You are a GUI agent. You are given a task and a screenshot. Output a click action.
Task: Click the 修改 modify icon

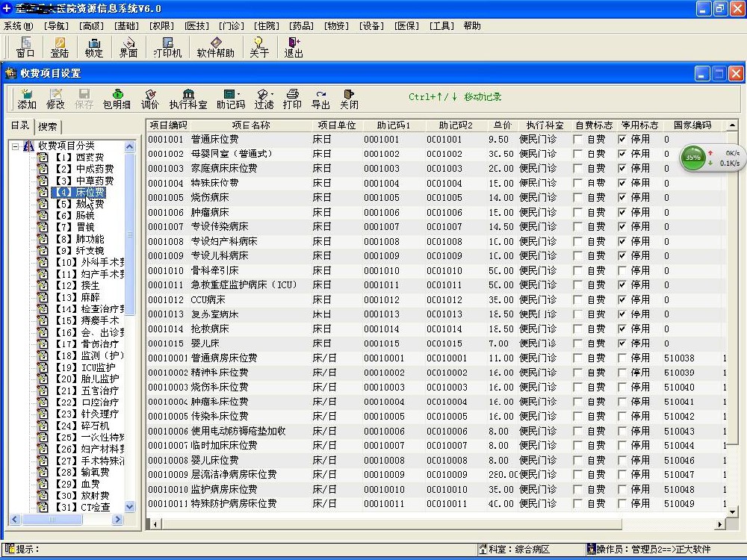(x=55, y=99)
